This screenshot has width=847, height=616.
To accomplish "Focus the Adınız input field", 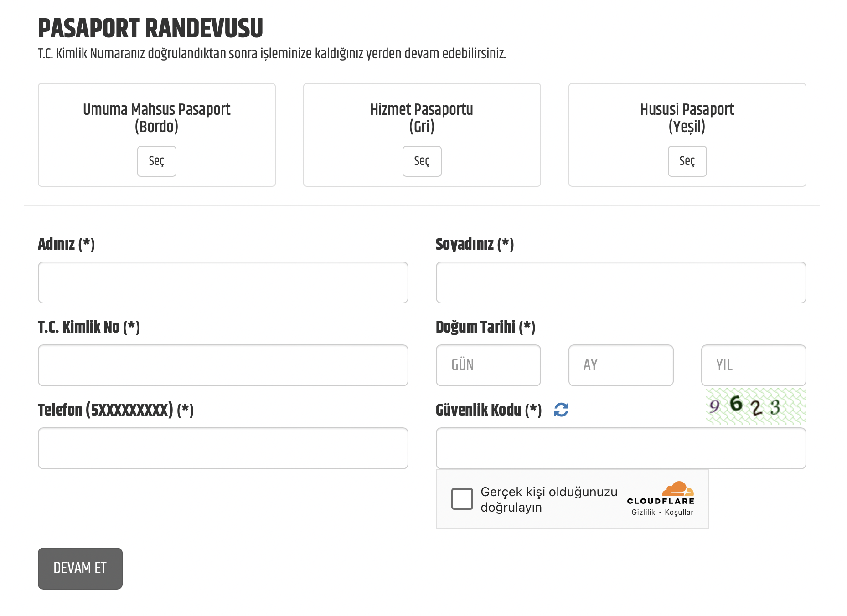I will (x=223, y=282).
